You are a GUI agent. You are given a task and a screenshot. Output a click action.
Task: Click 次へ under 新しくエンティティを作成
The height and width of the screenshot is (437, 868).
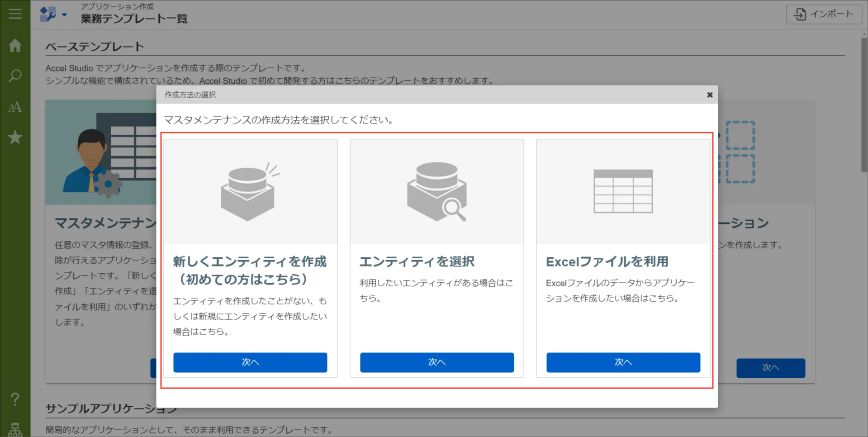coord(250,362)
